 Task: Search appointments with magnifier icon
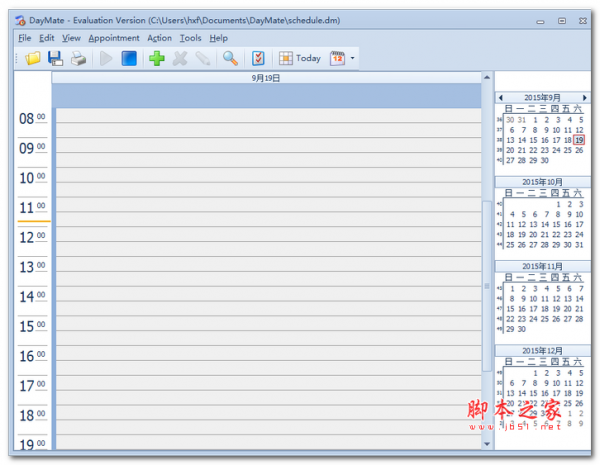[230, 59]
